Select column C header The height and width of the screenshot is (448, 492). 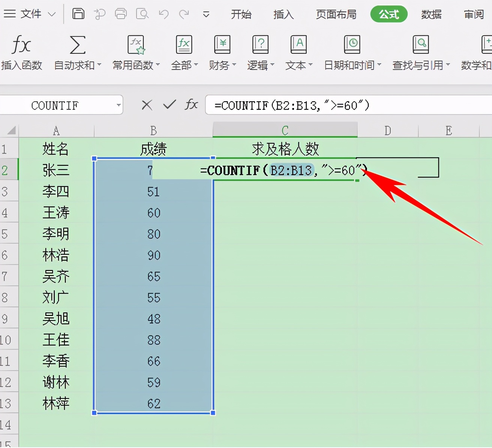285,130
